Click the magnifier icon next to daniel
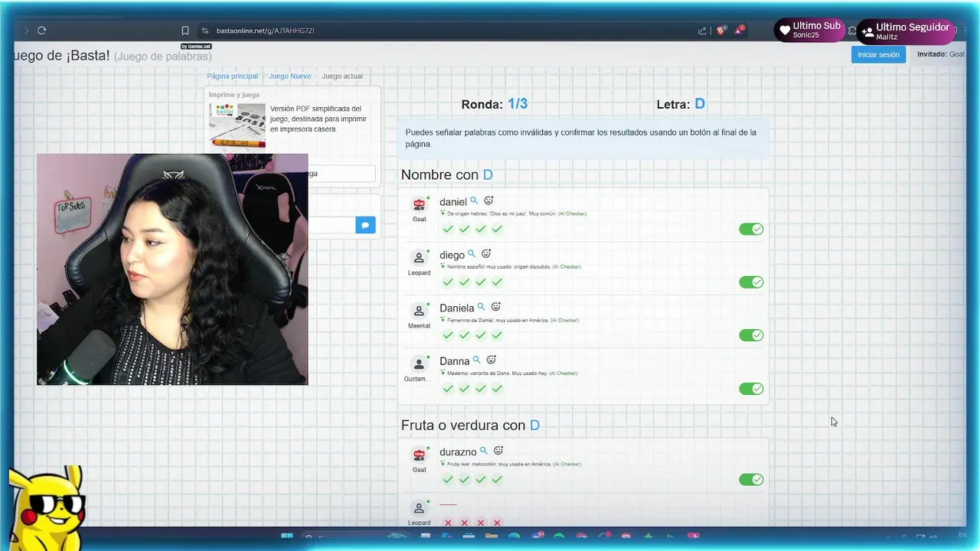The height and width of the screenshot is (551, 980). pos(474,201)
